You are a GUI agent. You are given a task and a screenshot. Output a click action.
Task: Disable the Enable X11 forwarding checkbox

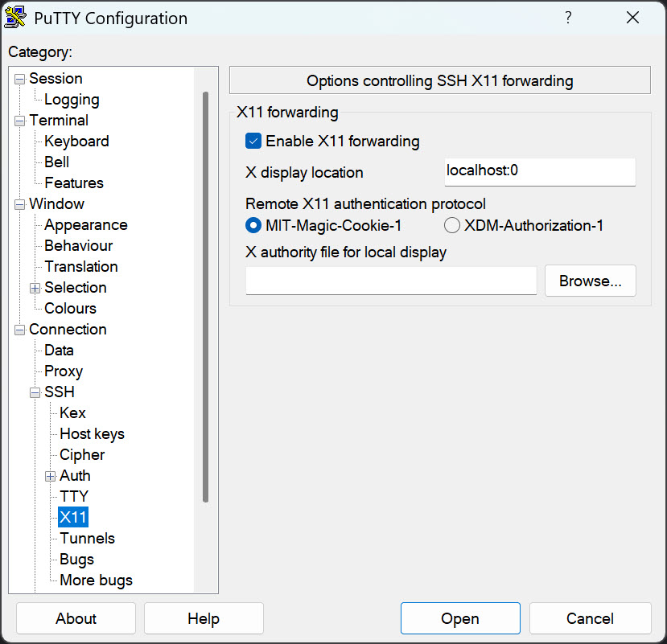(253, 142)
